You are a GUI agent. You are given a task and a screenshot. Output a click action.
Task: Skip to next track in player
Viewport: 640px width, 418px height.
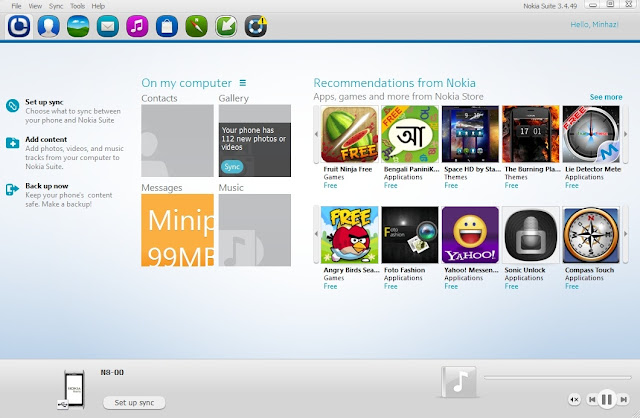click(623, 399)
